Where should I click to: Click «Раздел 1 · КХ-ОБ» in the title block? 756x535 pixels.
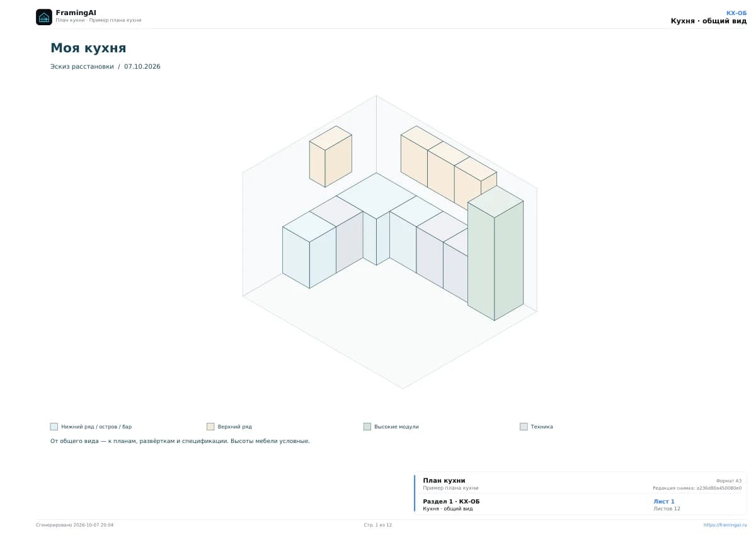click(x=451, y=502)
